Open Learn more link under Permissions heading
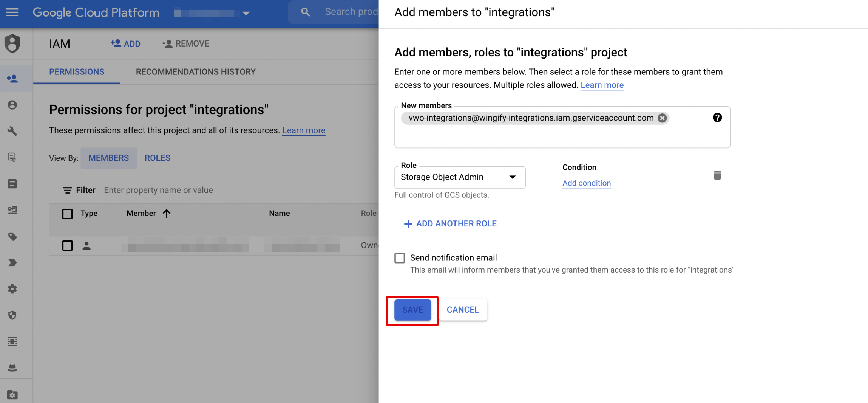This screenshot has height=403, width=868. point(304,130)
